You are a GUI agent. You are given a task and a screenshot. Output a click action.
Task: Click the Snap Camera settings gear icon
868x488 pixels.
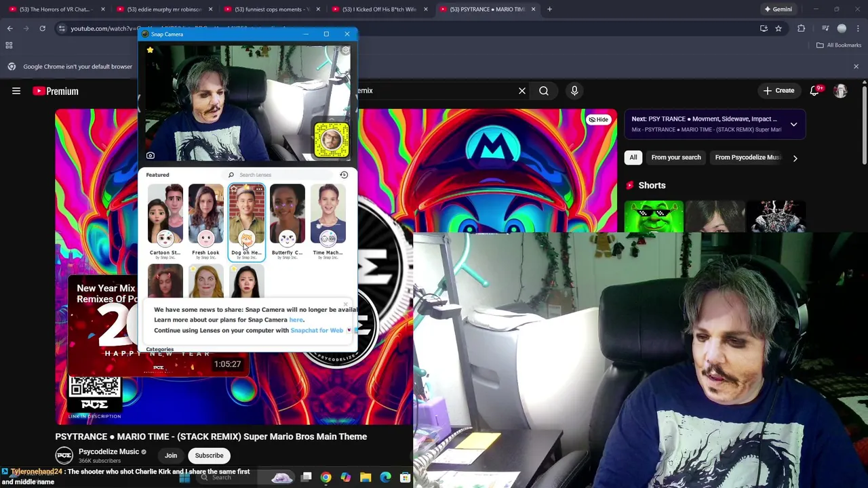pyautogui.click(x=345, y=51)
